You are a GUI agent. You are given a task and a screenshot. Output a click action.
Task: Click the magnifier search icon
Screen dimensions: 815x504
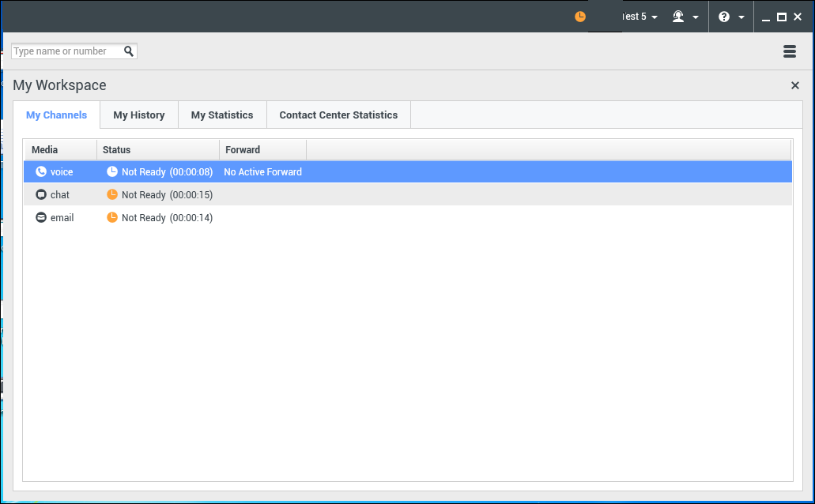(129, 51)
